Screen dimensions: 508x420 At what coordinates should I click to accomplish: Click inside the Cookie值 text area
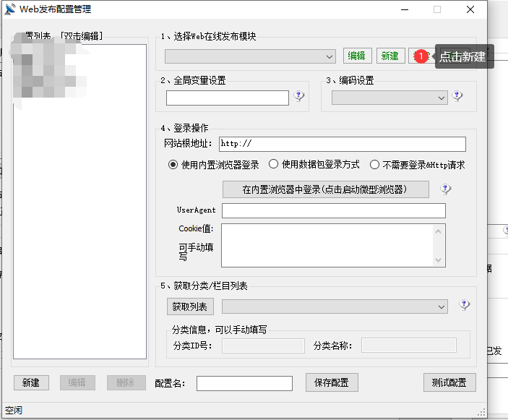[327, 245]
